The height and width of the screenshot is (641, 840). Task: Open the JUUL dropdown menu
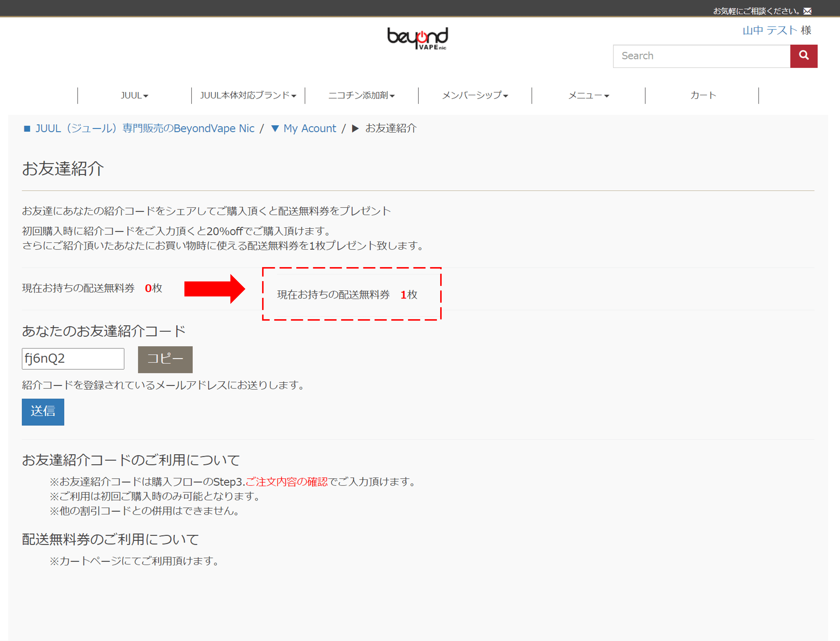tap(134, 95)
